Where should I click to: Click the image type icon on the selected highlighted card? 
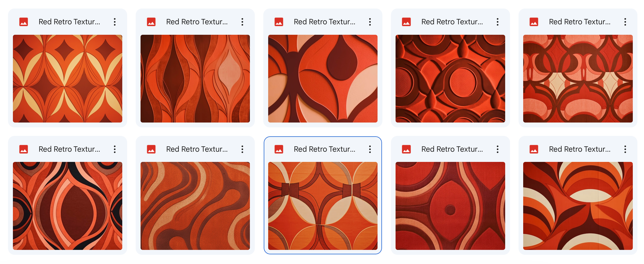coord(279,149)
